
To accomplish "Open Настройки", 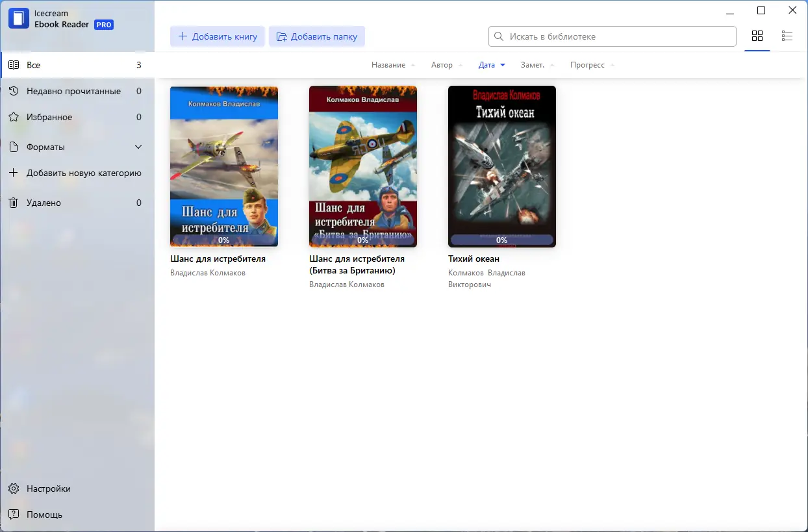I will pyautogui.click(x=77, y=488).
